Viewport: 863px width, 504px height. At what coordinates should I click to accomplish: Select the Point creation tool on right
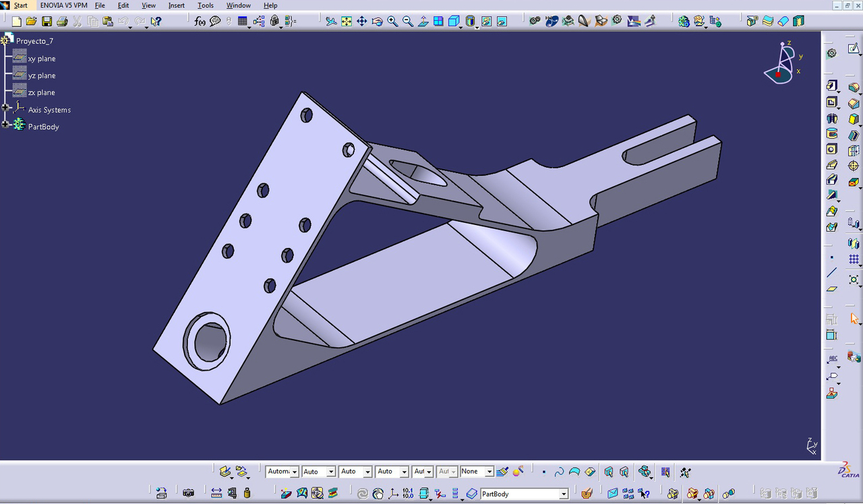832,257
